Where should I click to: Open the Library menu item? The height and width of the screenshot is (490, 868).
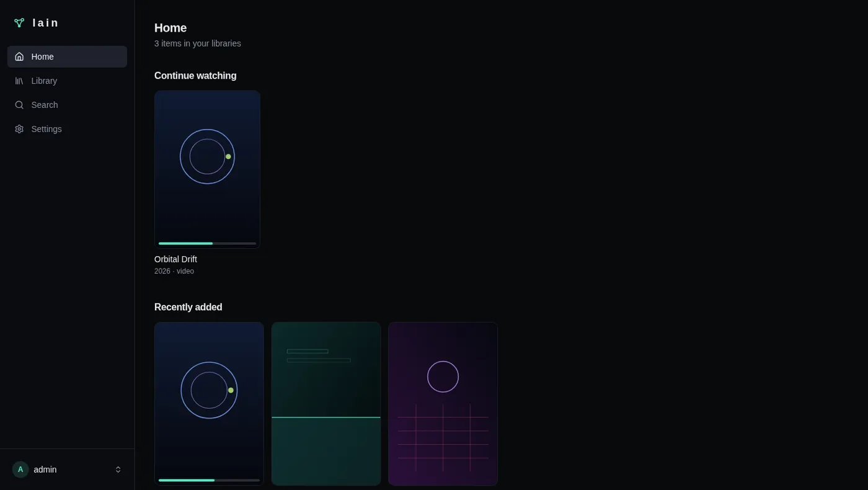pyautogui.click(x=67, y=81)
